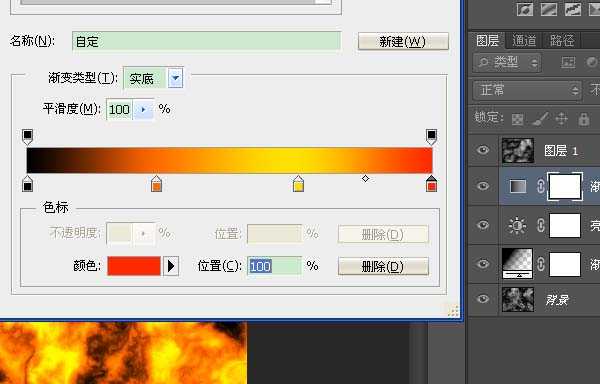The width and height of the screenshot is (600, 384).
Task: Click the 位置(C) position field showing 100
Action: tap(274, 266)
